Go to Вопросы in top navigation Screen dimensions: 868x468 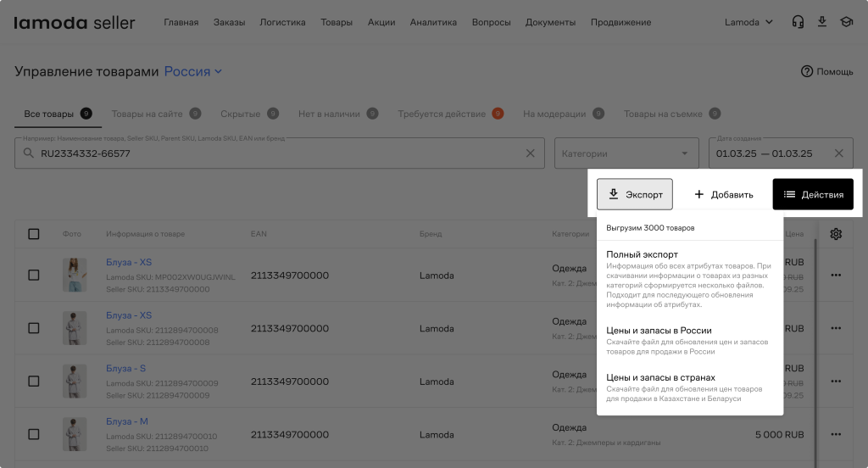(x=491, y=22)
